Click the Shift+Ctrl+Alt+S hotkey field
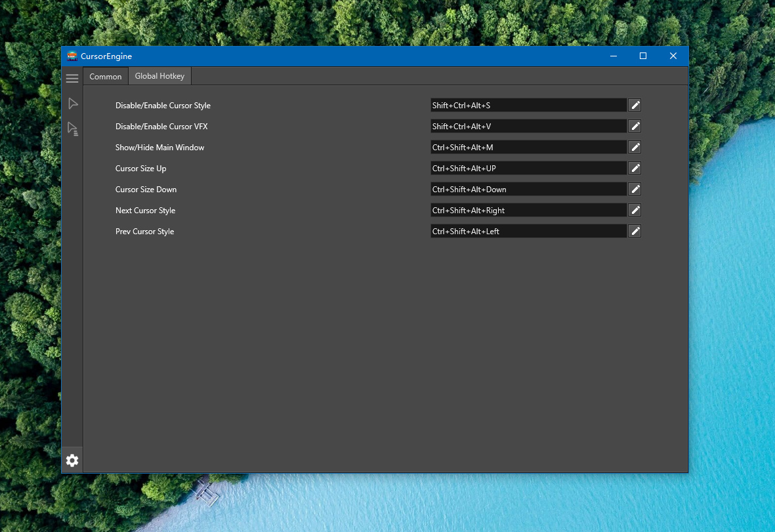Viewport: 775px width, 532px height. tap(528, 105)
